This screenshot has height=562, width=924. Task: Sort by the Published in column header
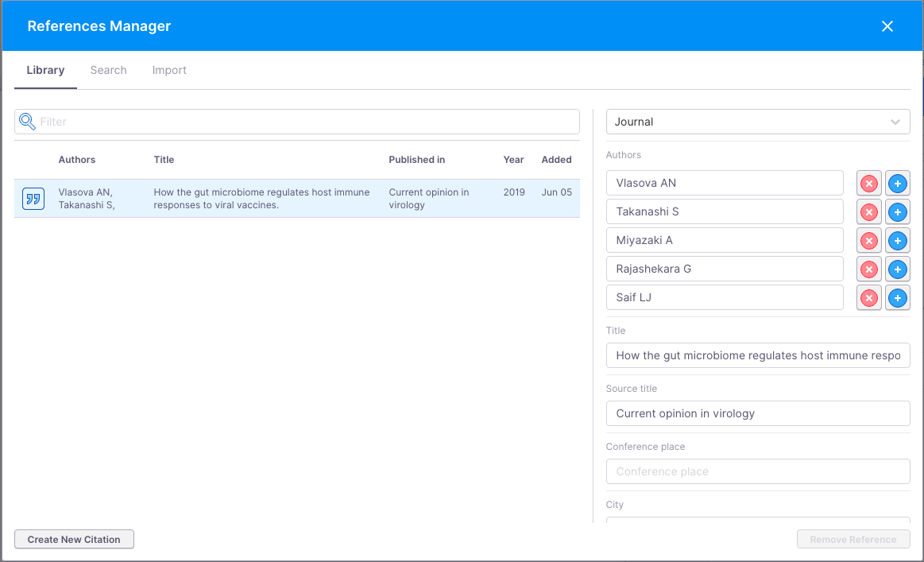click(x=416, y=160)
